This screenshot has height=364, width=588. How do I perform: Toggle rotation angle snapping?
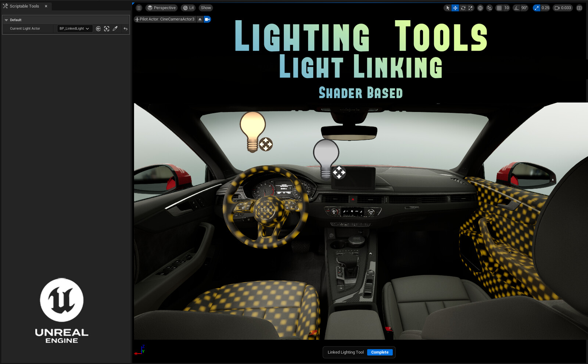pyautogui.click(x=516, y=8)
